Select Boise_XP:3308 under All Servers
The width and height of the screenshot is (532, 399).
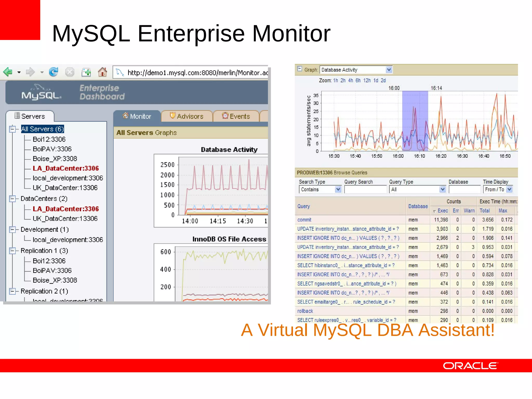pos(55,158)
